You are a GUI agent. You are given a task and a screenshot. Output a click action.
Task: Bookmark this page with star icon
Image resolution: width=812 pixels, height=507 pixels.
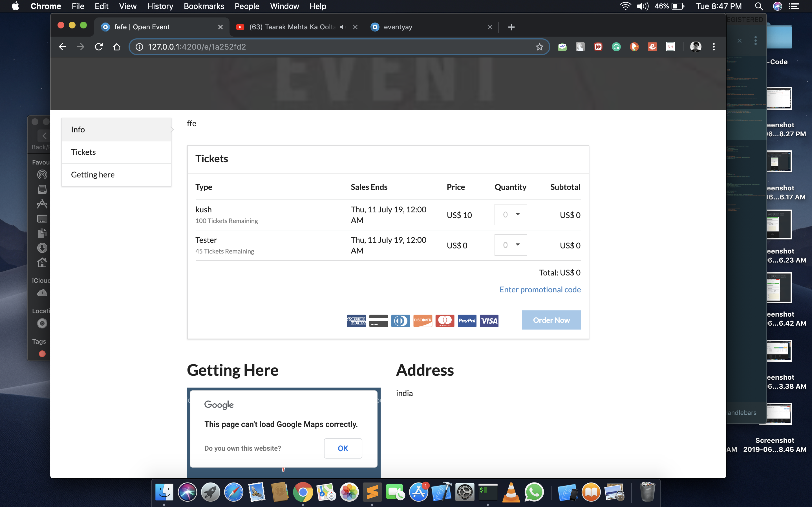(x=539, y=46)
